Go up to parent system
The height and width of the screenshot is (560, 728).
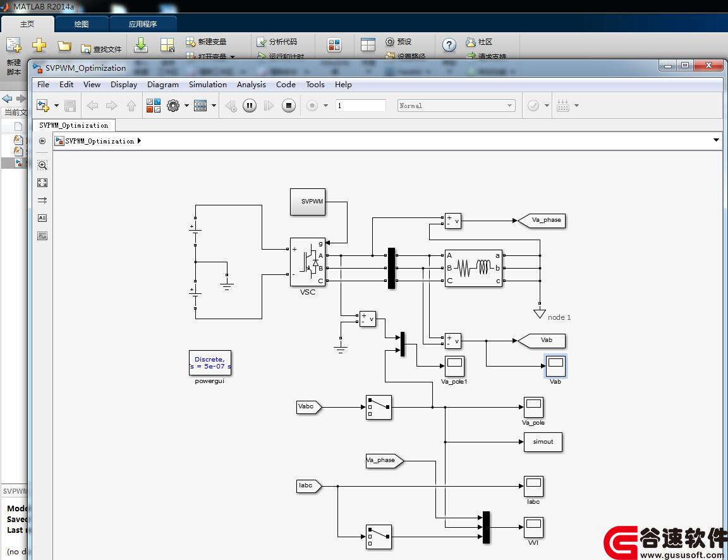(x=131, y=106)
